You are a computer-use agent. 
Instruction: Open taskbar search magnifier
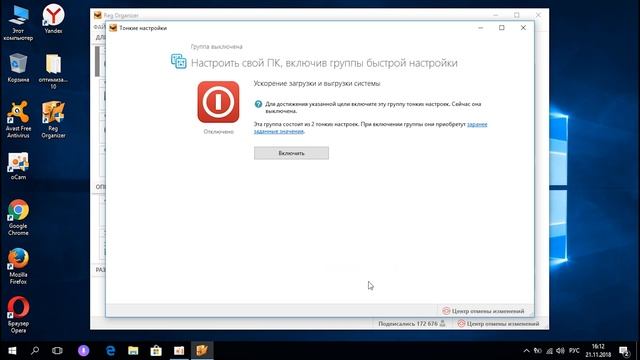(x=35, y=351)
